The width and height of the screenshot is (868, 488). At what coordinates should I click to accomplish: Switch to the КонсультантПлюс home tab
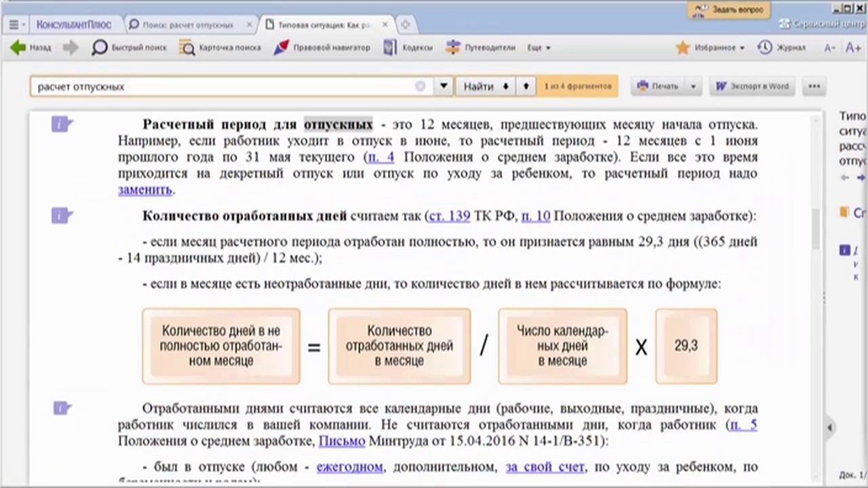(74, 24)
